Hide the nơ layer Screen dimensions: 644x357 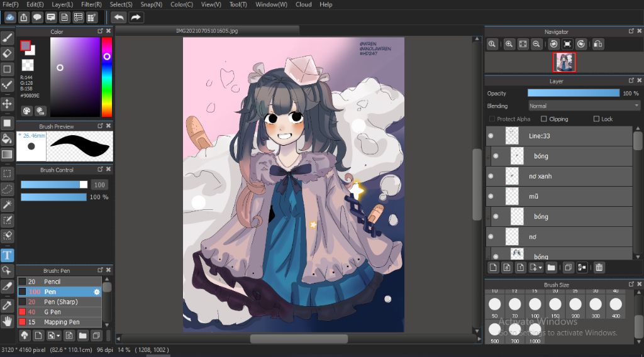(491, 237)
